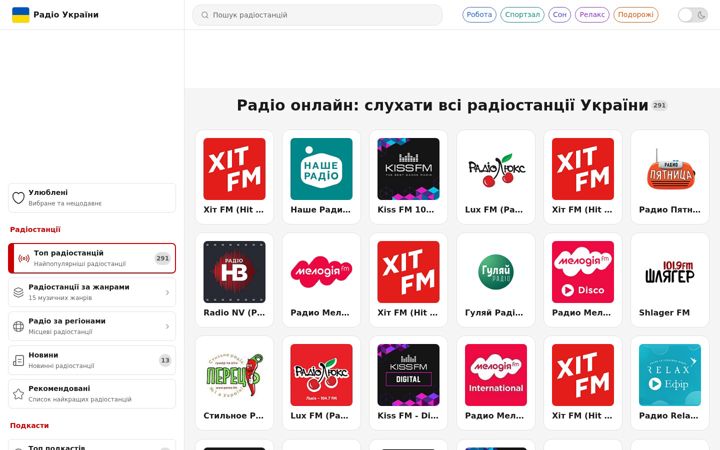Open the Kiss FM Digital station logo
This screenshot has height=450, width=720.
coord(408,375)
